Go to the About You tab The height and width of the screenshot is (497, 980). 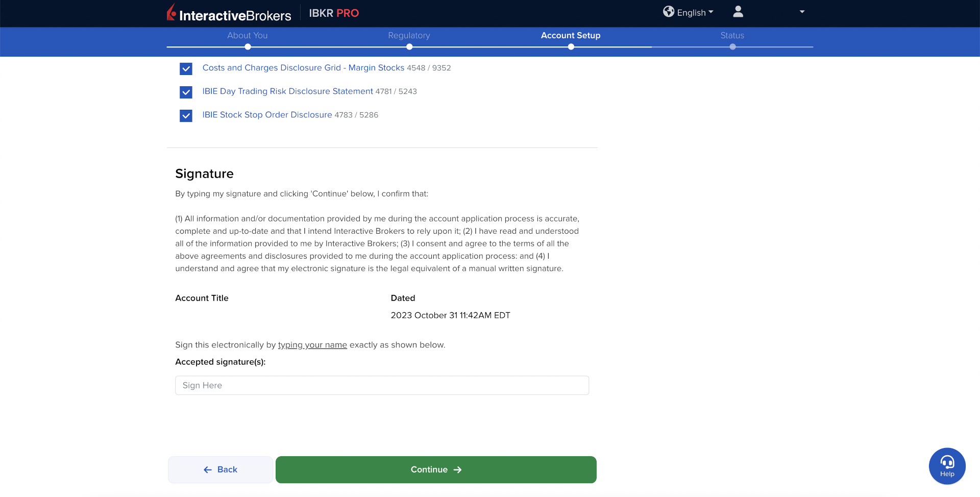[x=247, y=35]
